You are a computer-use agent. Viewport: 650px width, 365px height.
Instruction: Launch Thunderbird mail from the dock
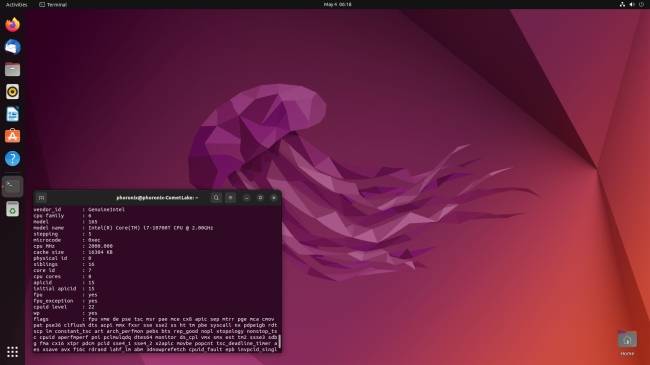tap(12, 47)
